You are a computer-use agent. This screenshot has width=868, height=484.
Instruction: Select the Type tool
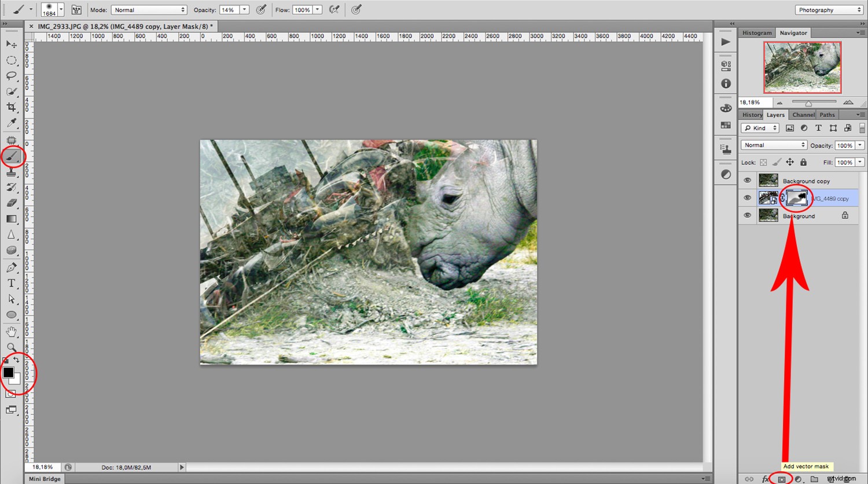(x=10, y=283)
